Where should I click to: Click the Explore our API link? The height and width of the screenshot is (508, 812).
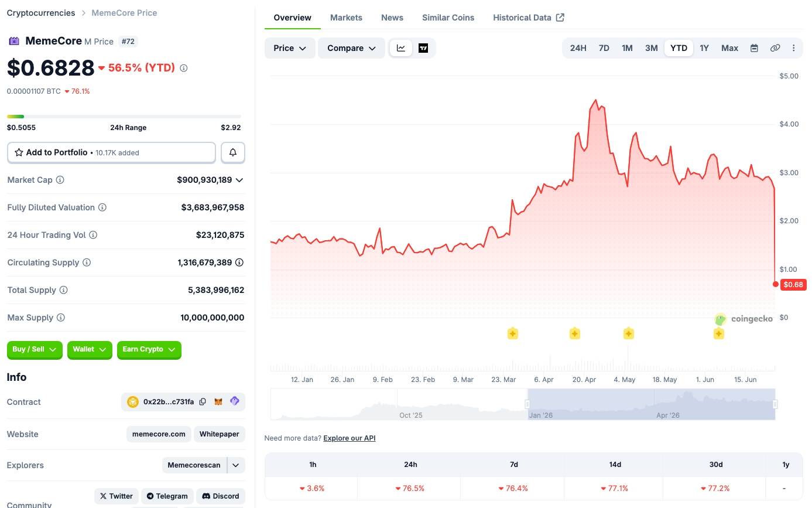pos(350,438)
